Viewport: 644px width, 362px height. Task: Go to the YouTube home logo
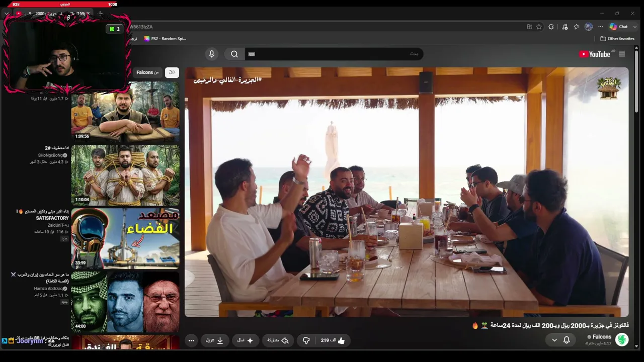click(595, 54)
